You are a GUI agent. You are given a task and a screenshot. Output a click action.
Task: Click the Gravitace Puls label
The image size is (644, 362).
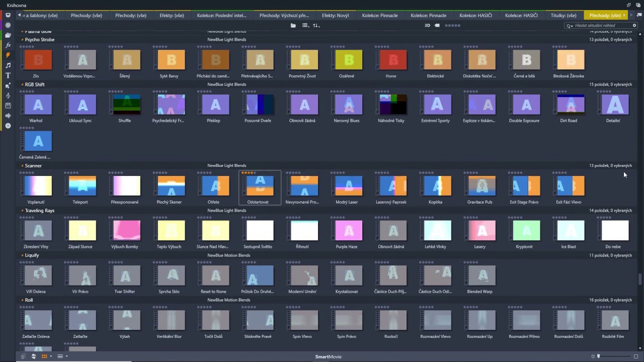[480, 202]
